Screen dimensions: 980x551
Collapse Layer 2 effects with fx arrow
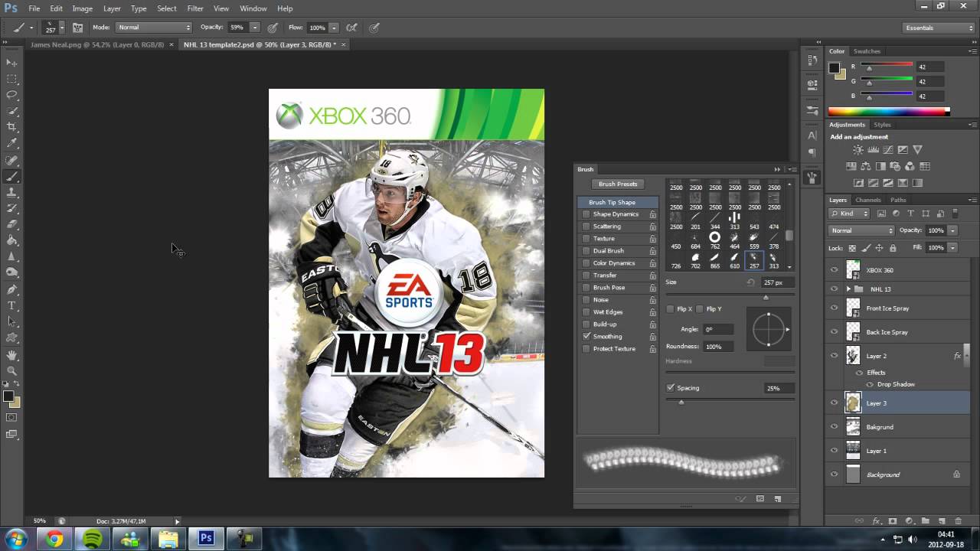[967, 356]
